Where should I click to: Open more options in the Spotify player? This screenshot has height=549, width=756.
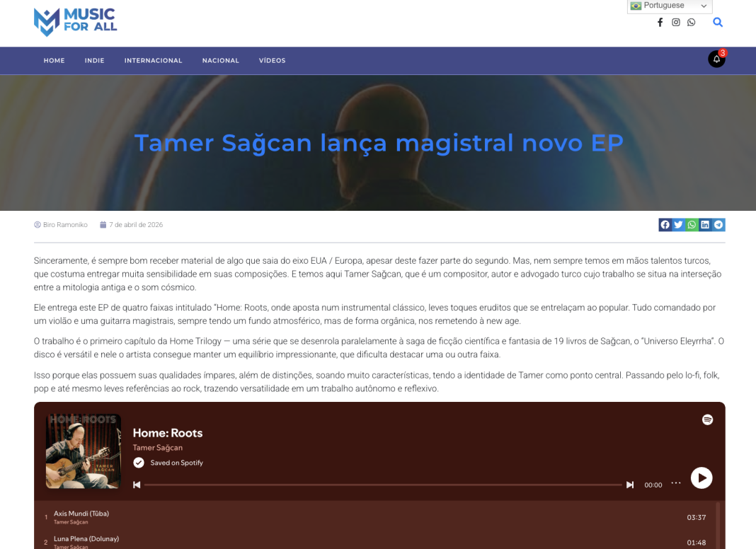point(675,482)
